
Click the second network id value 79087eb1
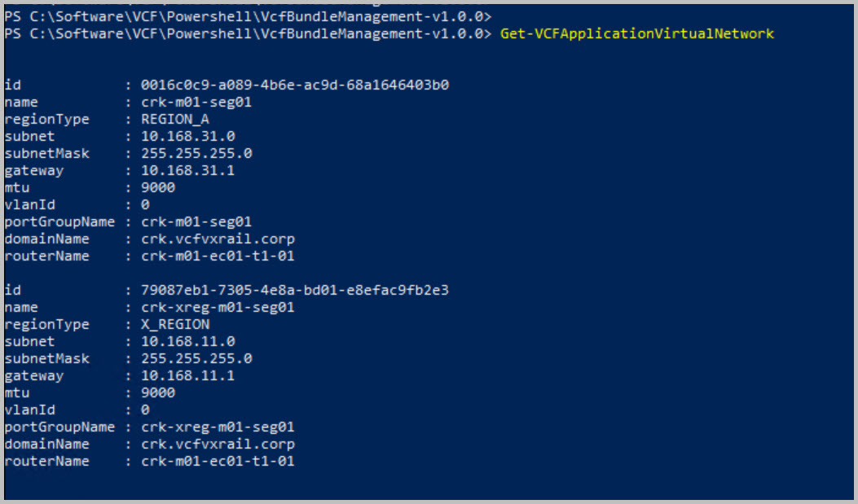(295, 290)
